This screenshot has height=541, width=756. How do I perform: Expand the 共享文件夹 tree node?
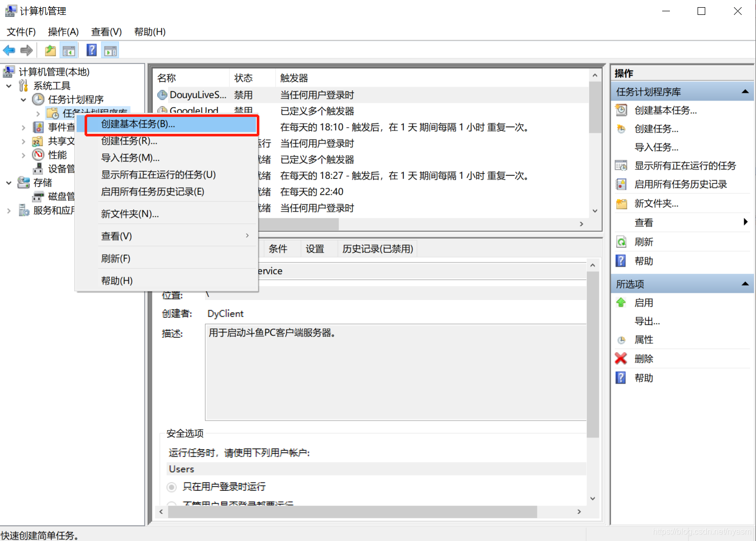pyautogui.click(x=23, y=141)
